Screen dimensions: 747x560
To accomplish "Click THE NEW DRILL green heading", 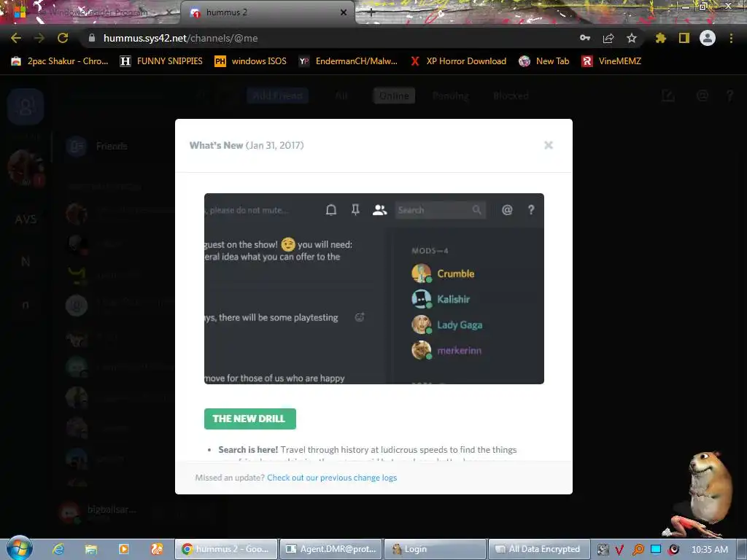I will tap(249, 419).
